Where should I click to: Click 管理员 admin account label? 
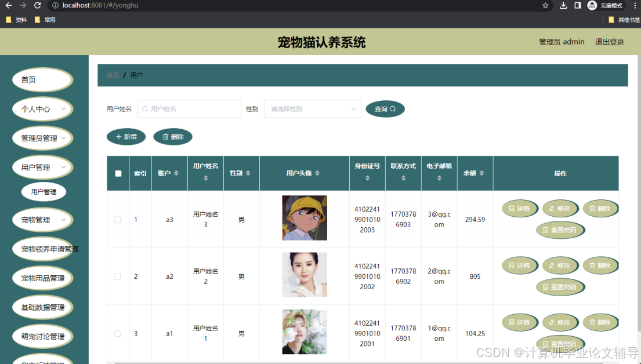[562, 42]
